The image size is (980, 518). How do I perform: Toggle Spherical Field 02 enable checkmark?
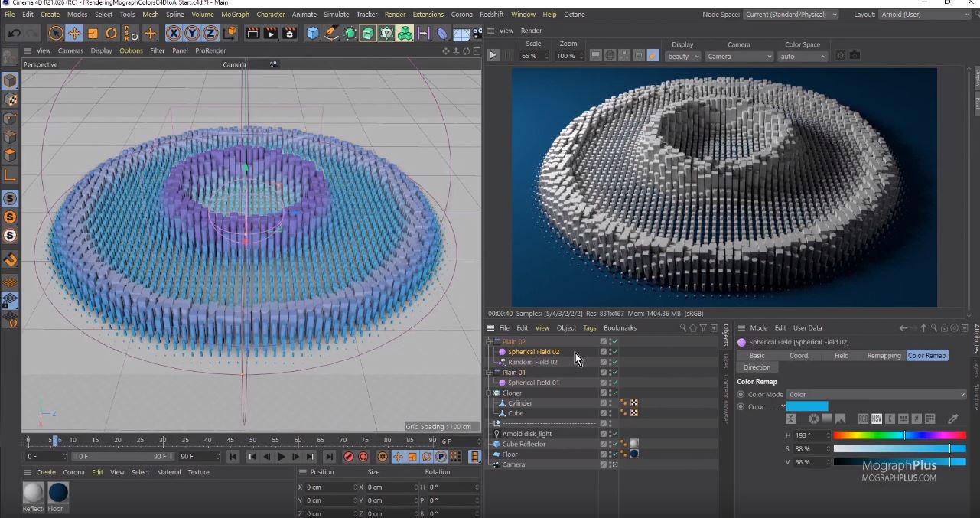coord(614,352)
